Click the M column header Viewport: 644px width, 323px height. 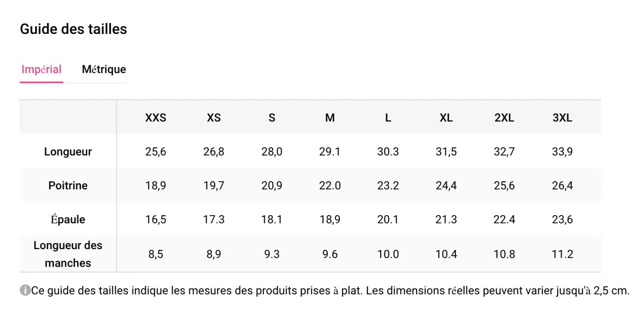pyautogui.click(x=330, y=117)
